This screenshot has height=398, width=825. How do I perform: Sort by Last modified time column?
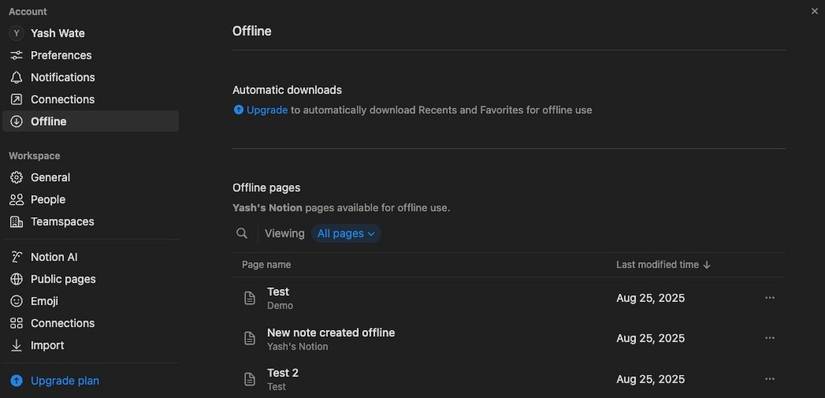click(x=657, y=265)
